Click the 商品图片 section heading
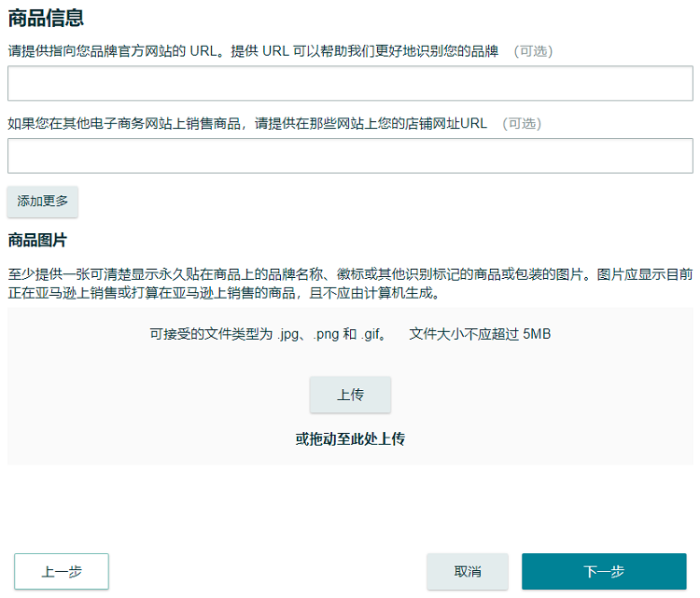 coord(37,240)
